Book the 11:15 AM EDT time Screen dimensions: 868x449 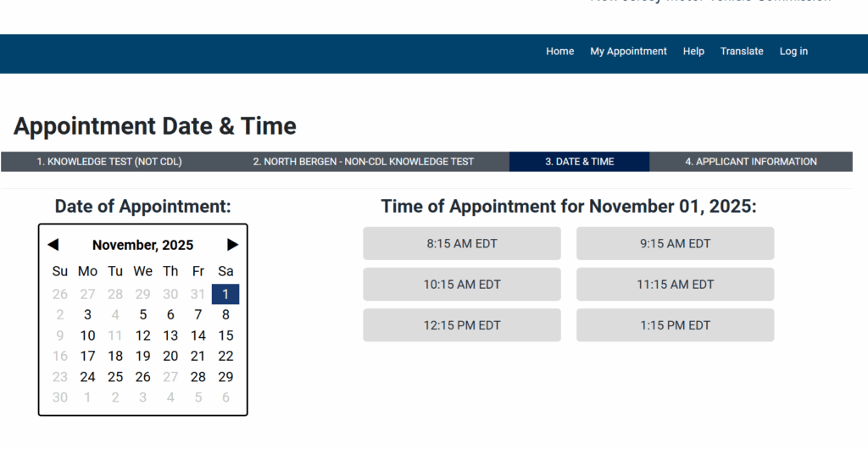pyautogui.click(x=675, y=285)
